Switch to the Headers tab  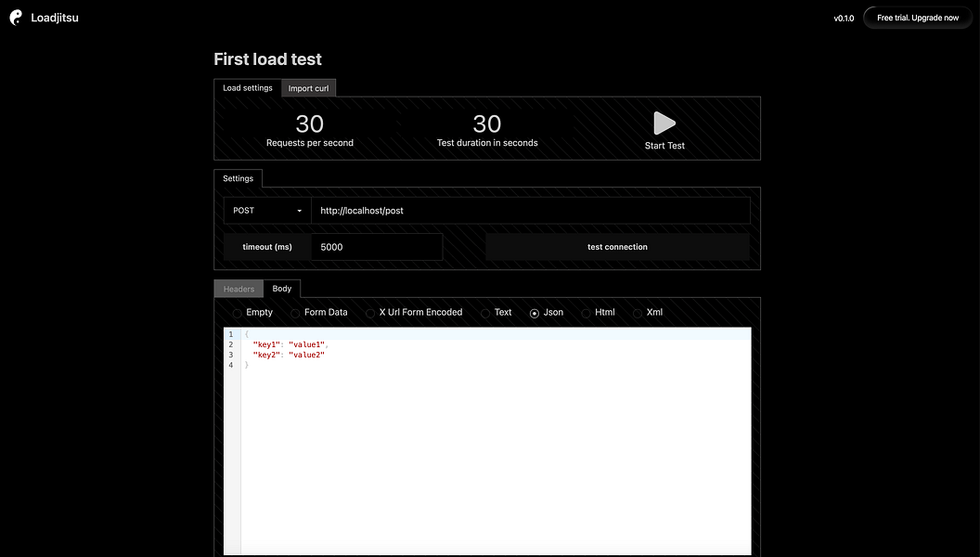[239, 289]
